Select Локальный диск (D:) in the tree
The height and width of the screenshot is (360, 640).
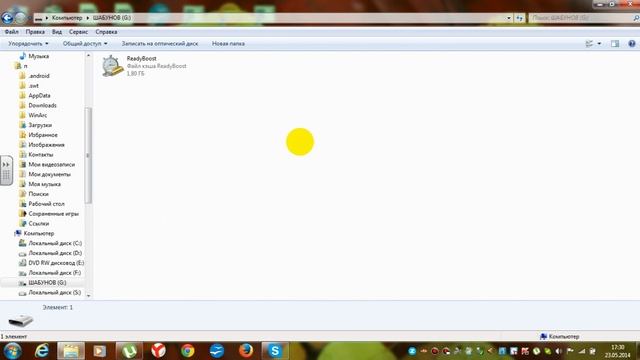pyautogui.click(x=55, y=253)
